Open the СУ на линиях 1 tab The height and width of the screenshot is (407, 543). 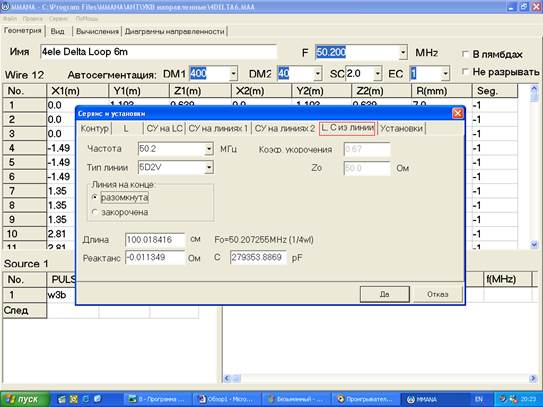coord(218,129)
